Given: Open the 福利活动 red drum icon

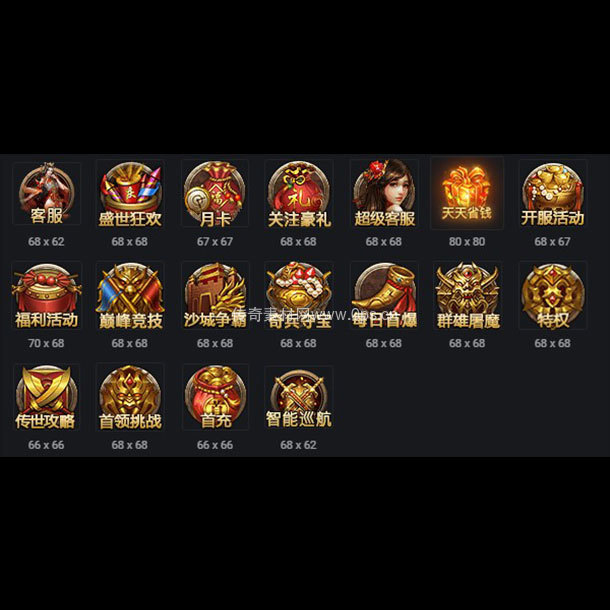Looking at the screenshot, I should pyautogui.click(x=46, y=295).
